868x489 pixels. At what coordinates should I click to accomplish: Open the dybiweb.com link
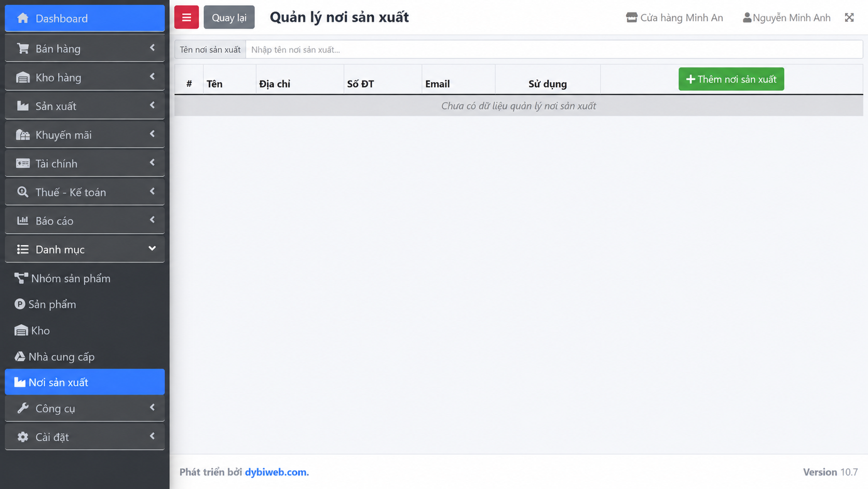coord(277,472)
